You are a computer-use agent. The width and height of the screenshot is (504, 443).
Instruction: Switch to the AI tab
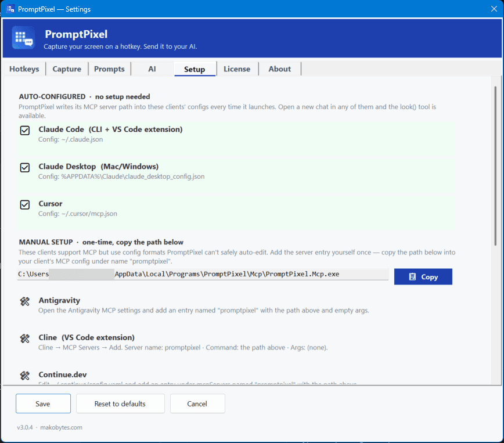(152, 69)
